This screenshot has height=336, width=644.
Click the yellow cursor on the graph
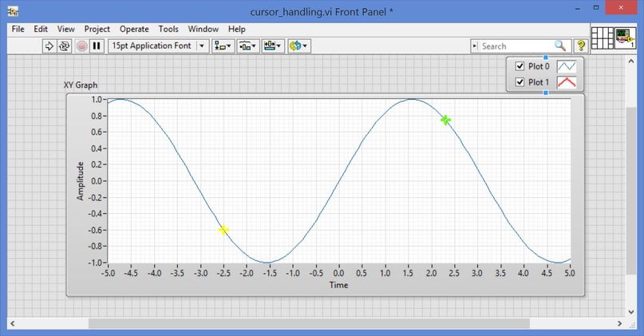click(223, 230)
